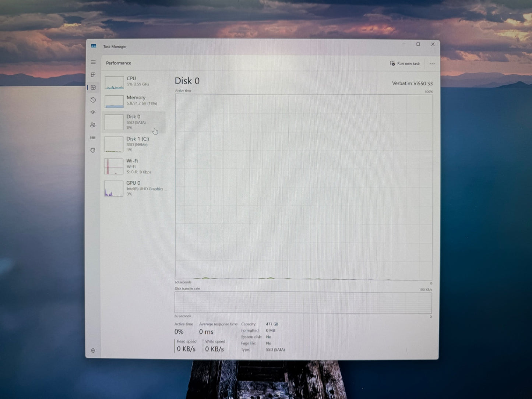
Task: Select the GPU 0 performance entry
Action: pyautogui.click(x=134, y=188)
